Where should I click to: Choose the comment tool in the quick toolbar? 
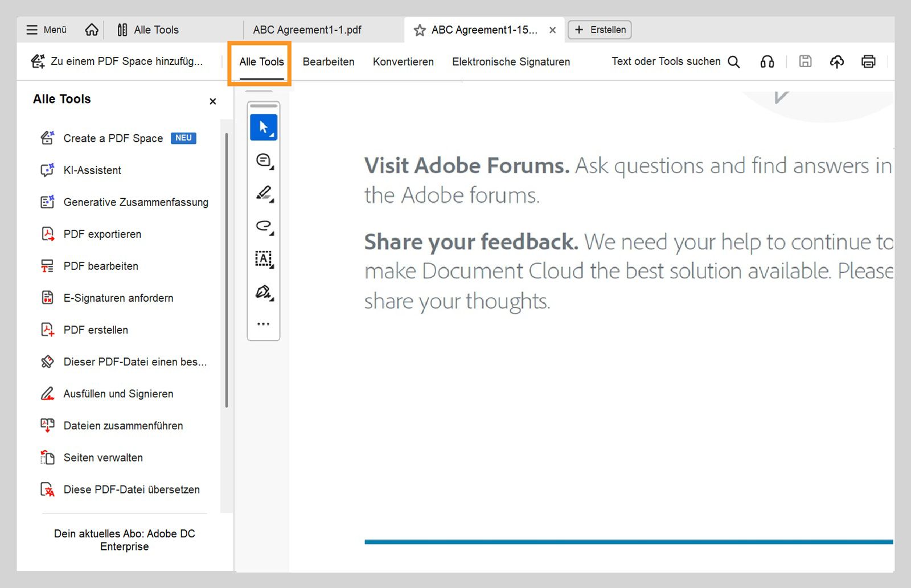264,161
